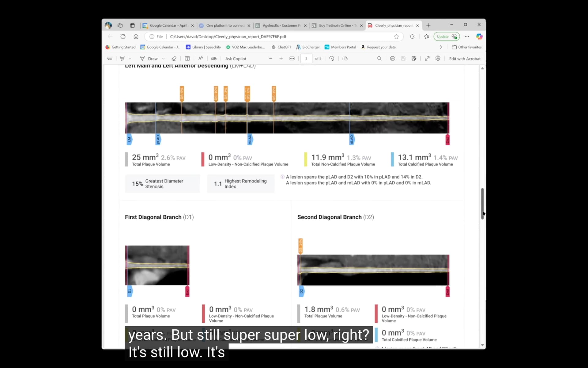
Task: Open the Extensions puzzle icon
Action: pyautogui.click(x=412, y=36)
